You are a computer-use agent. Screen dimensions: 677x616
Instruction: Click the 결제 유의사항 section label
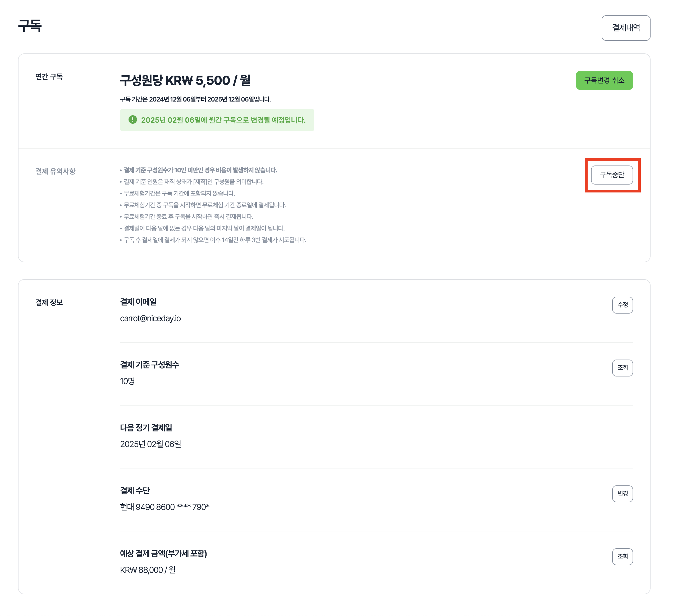(x=56, y=172)
